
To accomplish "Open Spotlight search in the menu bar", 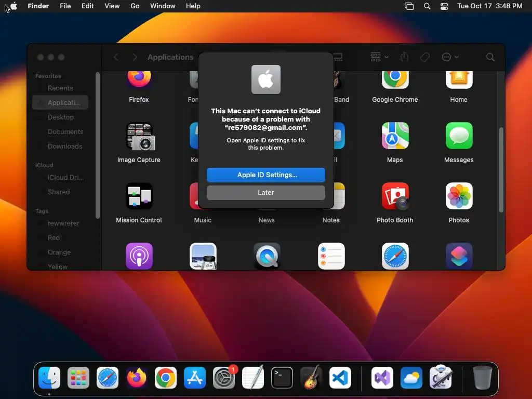I will (x=427, y=6).
